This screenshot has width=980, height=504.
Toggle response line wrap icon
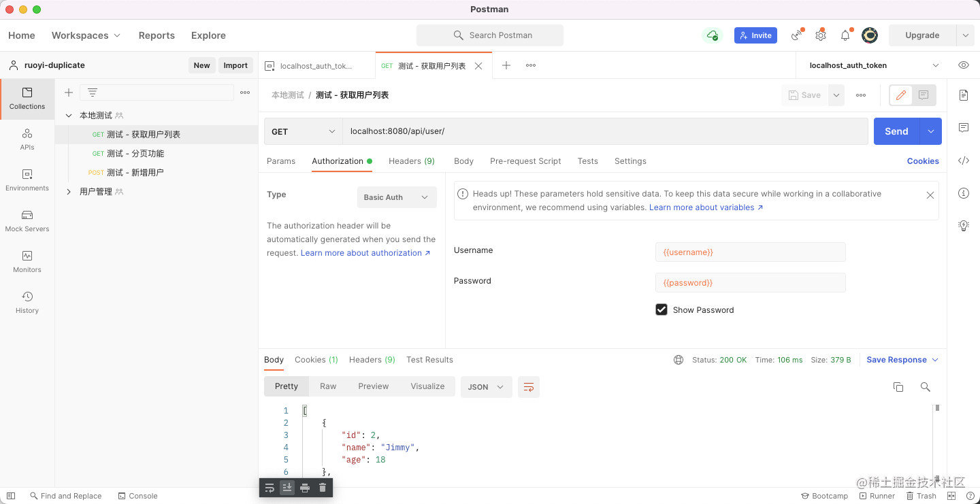tap(529, 387)
